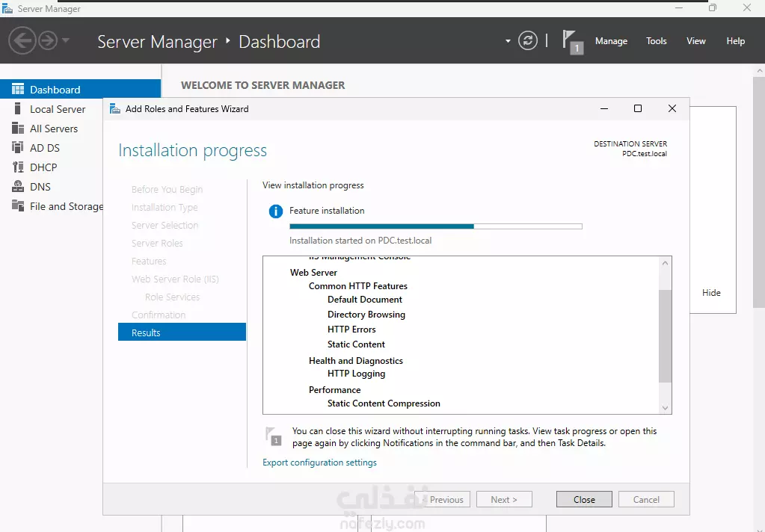Click the File and Storage sidebar icon
The width and height of the screenshot is (765, 532).
[18, 205]
